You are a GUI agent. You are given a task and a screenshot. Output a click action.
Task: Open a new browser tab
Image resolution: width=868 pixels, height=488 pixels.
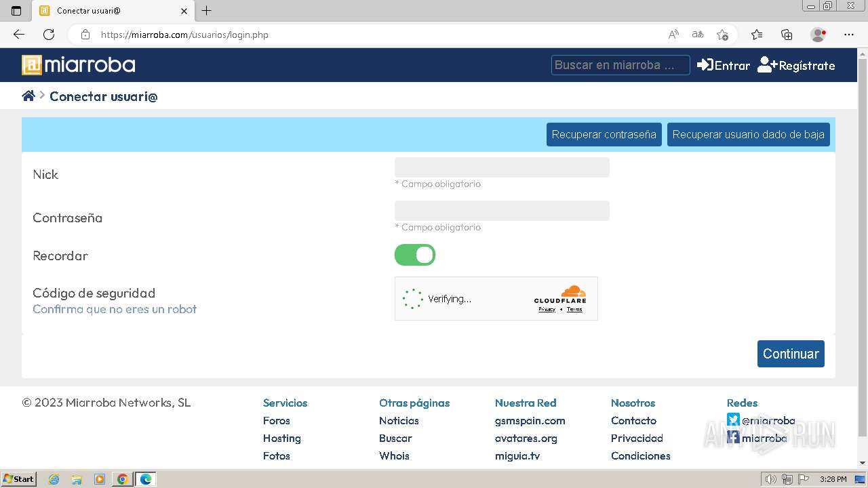coord(207,11)
